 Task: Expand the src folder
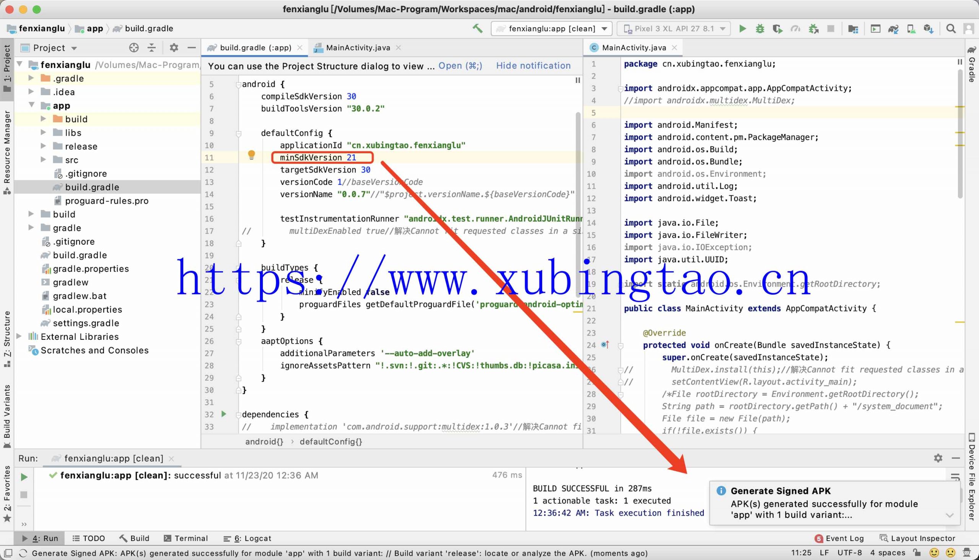(x=44, y=159)
